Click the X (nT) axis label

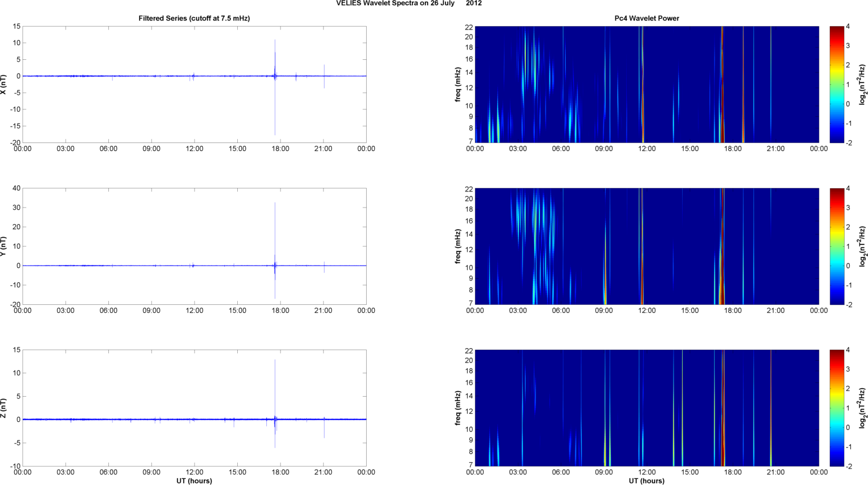(3, 84)
